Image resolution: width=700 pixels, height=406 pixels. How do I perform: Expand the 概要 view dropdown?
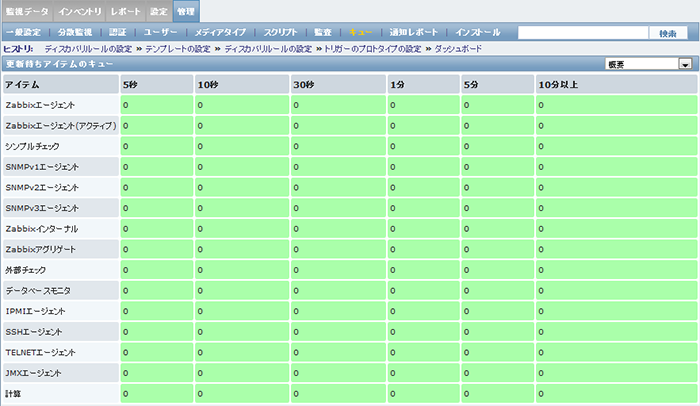649,63
